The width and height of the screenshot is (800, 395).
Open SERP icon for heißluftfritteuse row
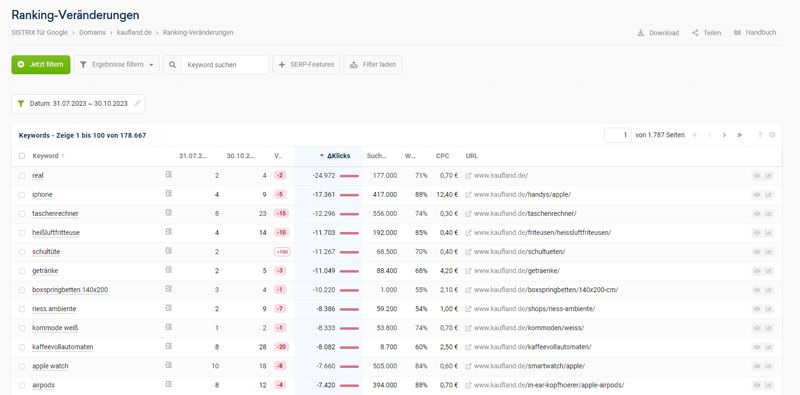point(168,232)
